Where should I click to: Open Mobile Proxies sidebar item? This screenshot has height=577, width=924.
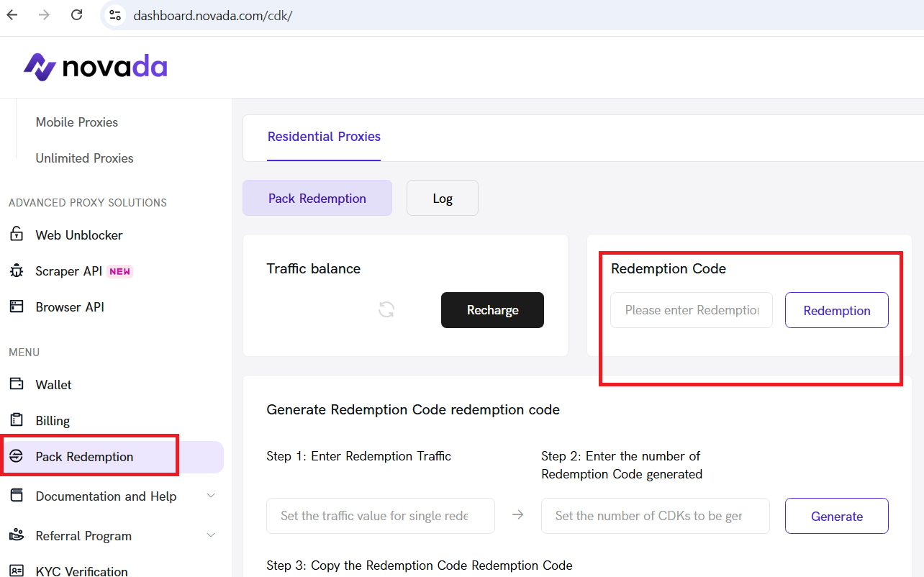(x=76, y=122)
